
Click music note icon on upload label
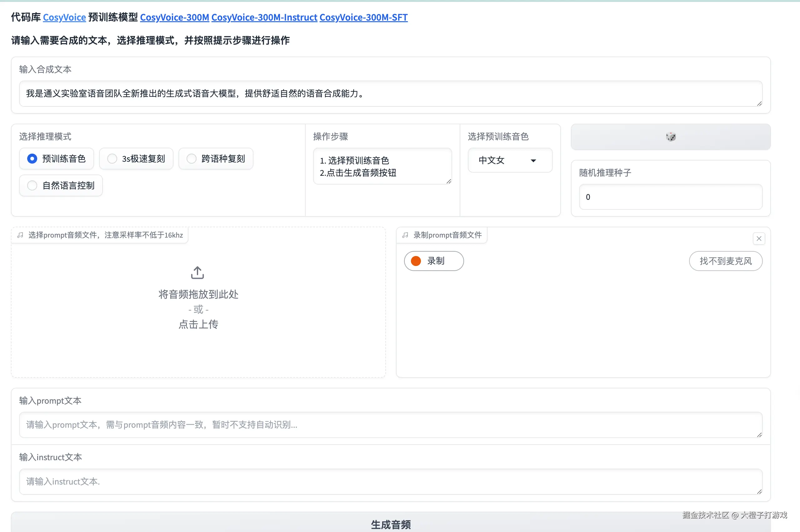coord(20,235)
